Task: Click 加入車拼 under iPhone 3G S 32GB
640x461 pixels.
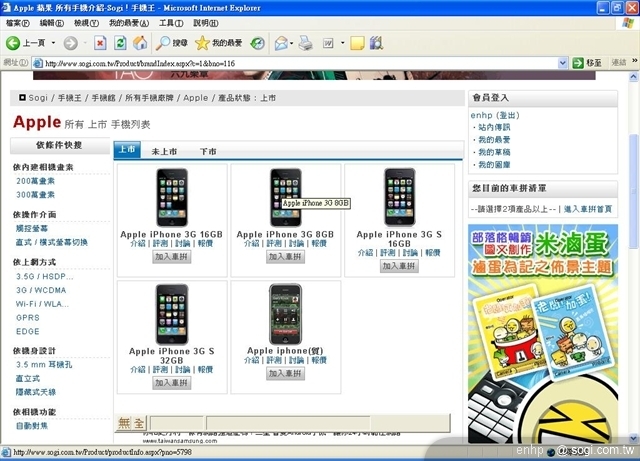Action: click(171, 383)
